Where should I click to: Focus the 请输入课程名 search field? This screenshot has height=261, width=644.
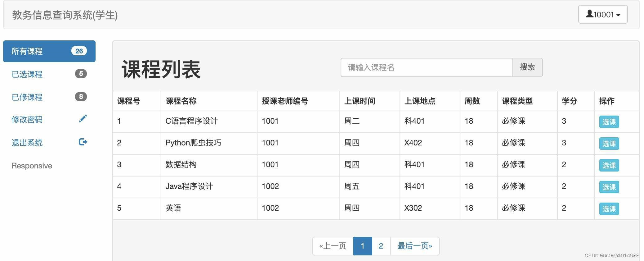coord(427,67)
